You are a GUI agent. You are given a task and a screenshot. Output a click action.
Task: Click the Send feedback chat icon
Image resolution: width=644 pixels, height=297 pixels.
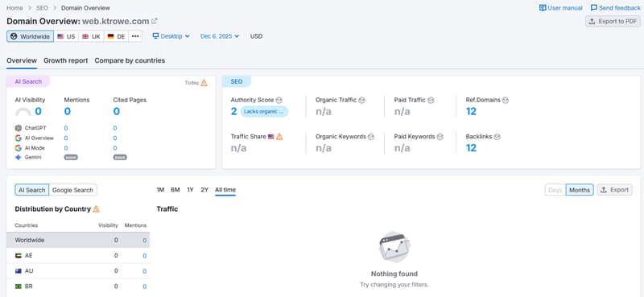[594, 8]
